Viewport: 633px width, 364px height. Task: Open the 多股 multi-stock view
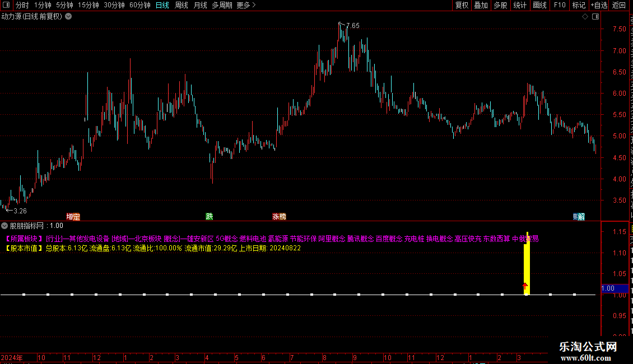pyautogui.click(x=500, y=5)
